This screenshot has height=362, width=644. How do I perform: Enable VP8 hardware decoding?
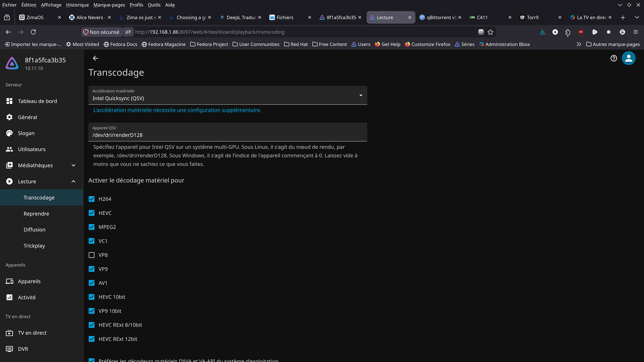click(x=92, y=255)
